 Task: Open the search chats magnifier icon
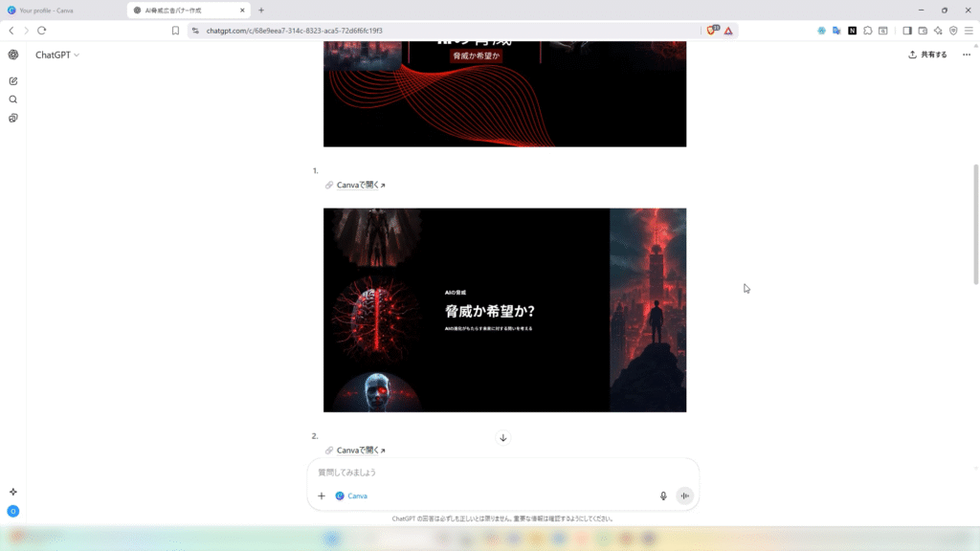tap(13, 99)
